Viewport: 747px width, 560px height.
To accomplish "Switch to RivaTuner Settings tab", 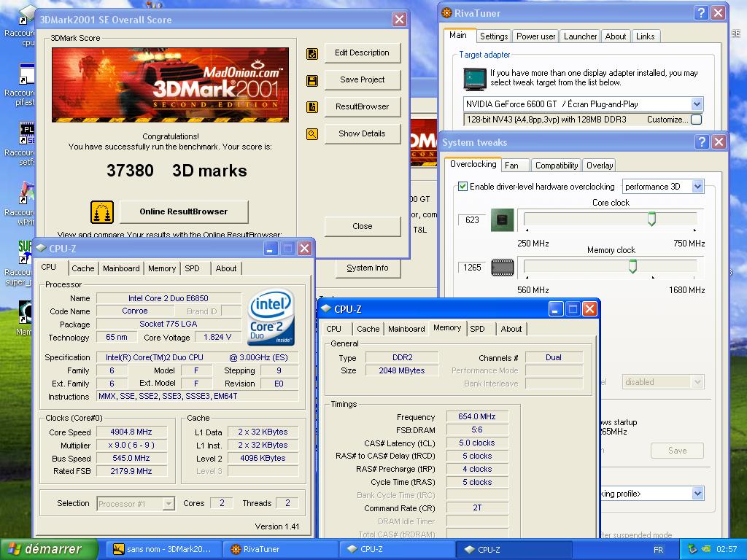I will pyautogui.click(x=494, y=36).
